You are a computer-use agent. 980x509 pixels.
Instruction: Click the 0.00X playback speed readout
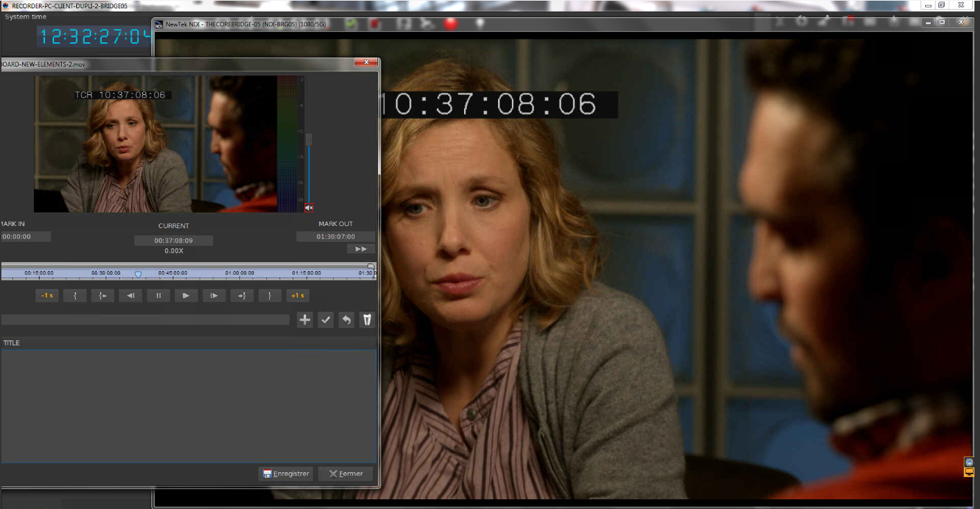[x=173, y=251]
